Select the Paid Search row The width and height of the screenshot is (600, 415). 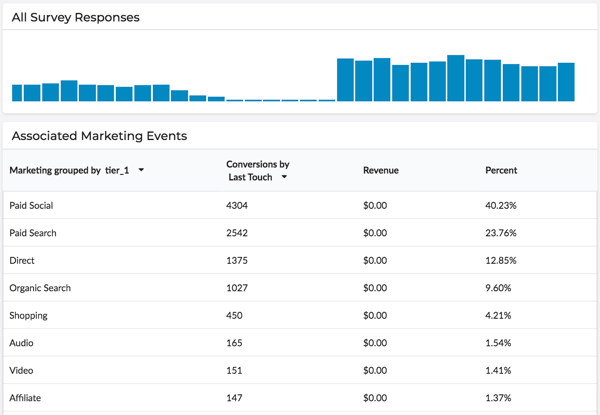(300, 233)
